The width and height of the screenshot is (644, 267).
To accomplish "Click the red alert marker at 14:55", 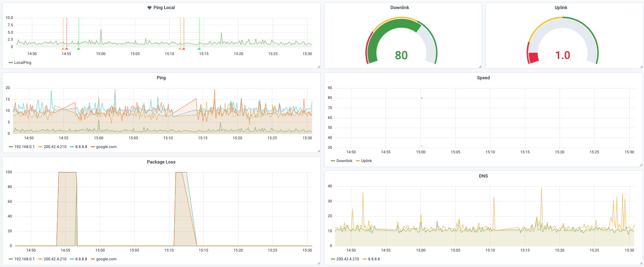I will (67, 48).
